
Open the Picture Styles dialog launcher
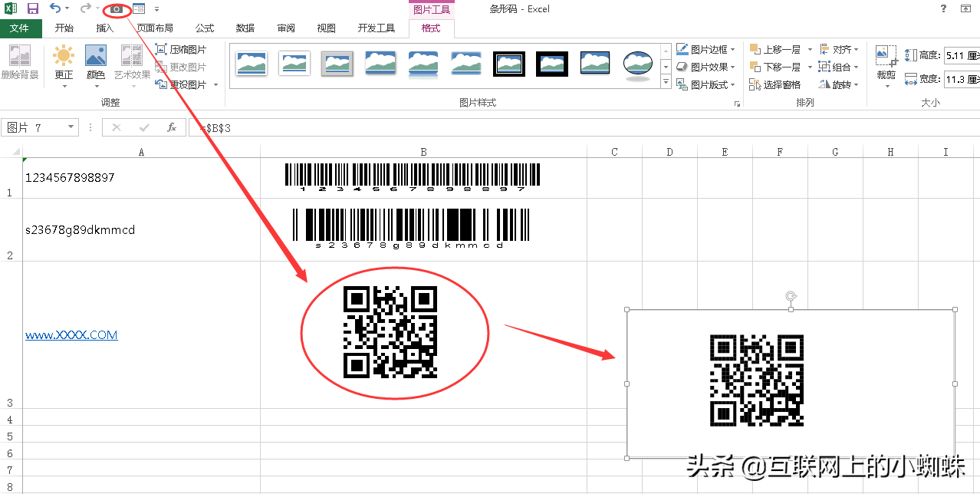tap(737, 104)
